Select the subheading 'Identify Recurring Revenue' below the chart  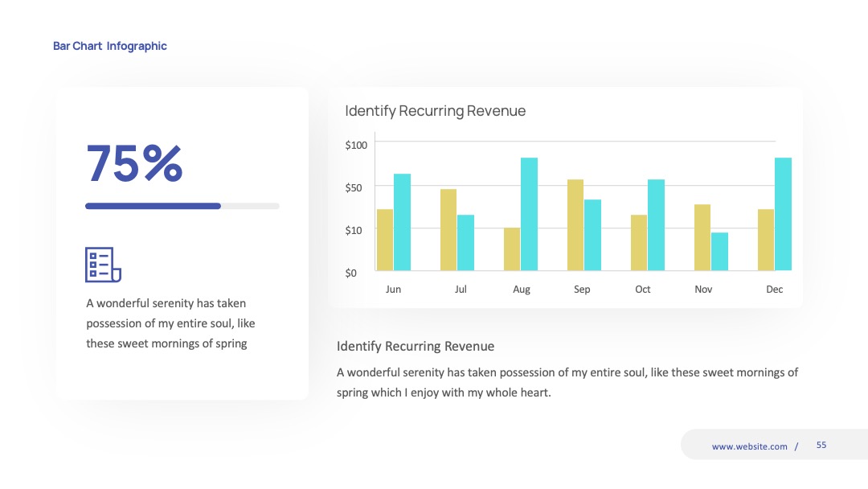point(416,347)
